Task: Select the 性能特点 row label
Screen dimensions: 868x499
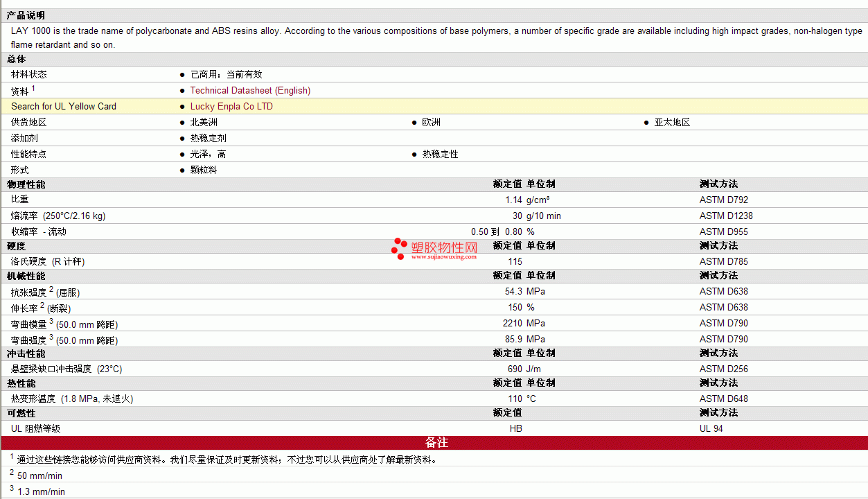Action: pyautogui.click(x=29, y=155)
